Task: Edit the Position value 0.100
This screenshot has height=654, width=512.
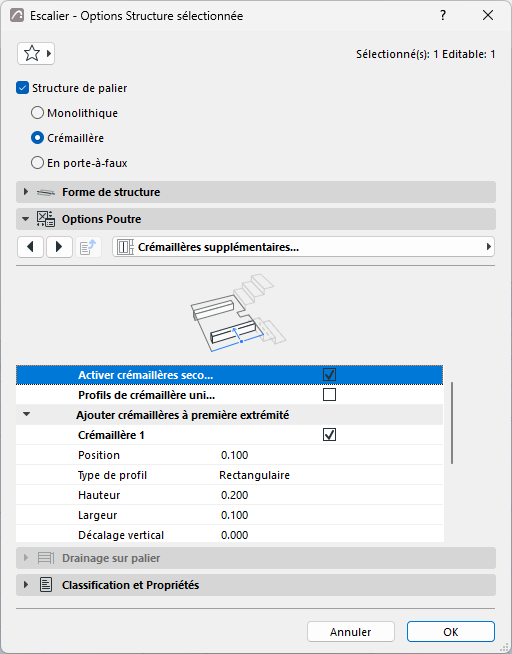Action: pos(234,455)
